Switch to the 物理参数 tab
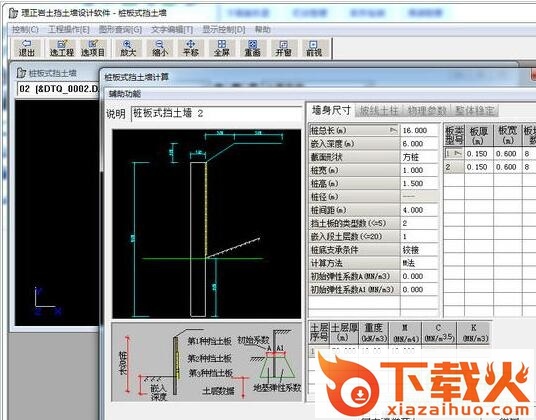 point(427,111)
